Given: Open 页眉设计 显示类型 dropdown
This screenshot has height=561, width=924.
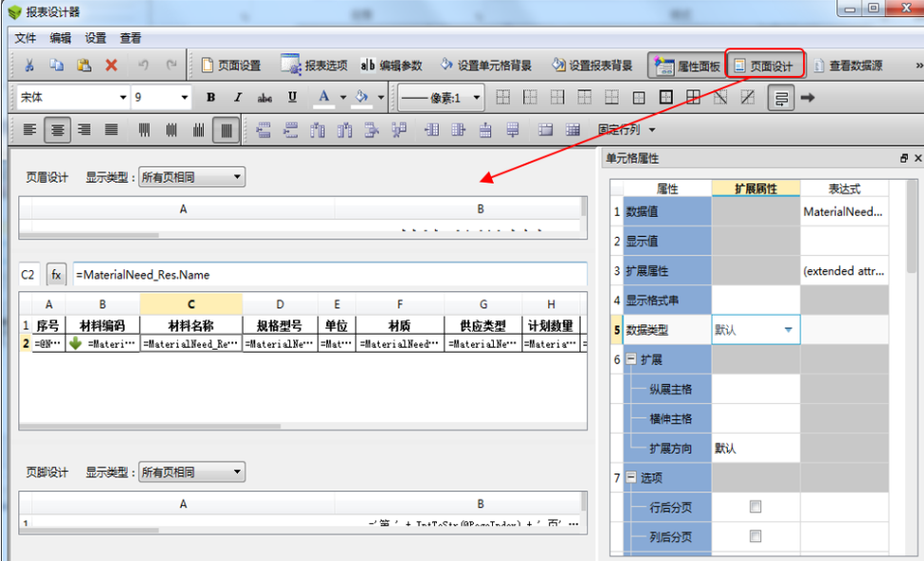Looking at the screenshot, I should pos(191,177).
